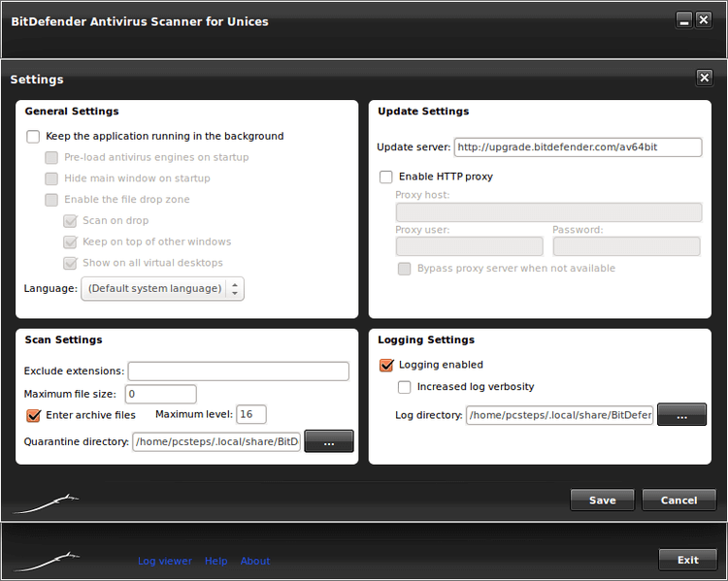Browse for Log directory with ... button
This screenshot has height=581, width=728.
click(x=681, y=414)
